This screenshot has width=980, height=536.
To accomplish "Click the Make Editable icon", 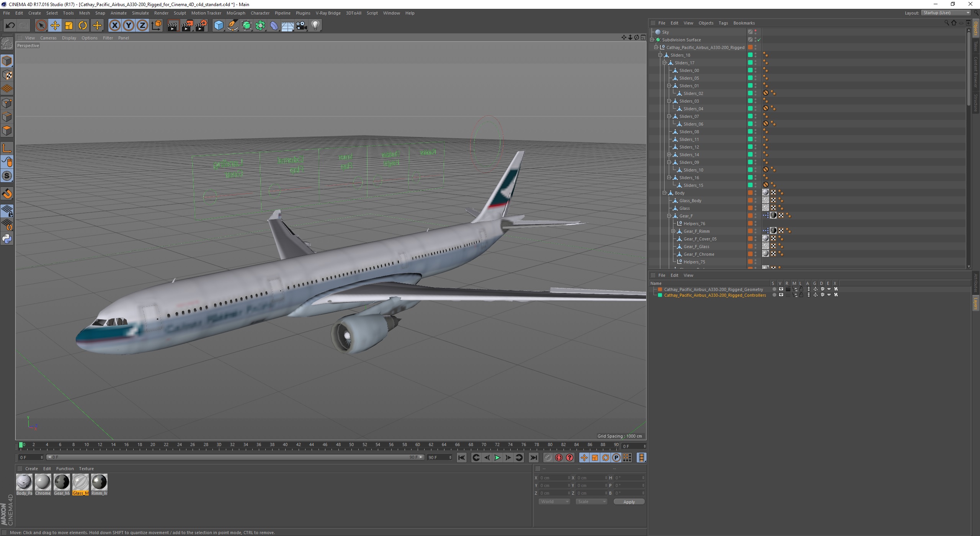I will pos(7,43).
